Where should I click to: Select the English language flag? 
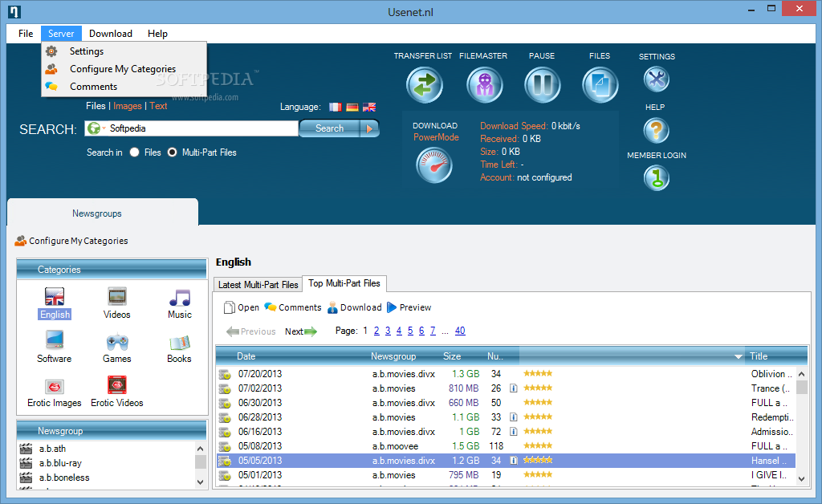point(369,107)
